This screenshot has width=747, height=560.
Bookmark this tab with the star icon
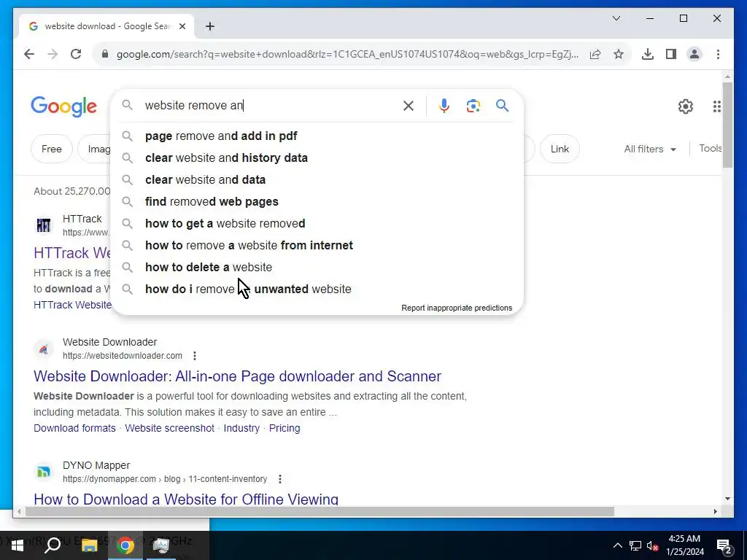[619, 54]
